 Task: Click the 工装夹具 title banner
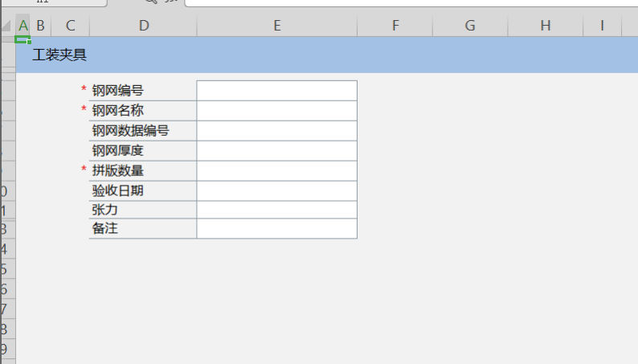[321, 55]
